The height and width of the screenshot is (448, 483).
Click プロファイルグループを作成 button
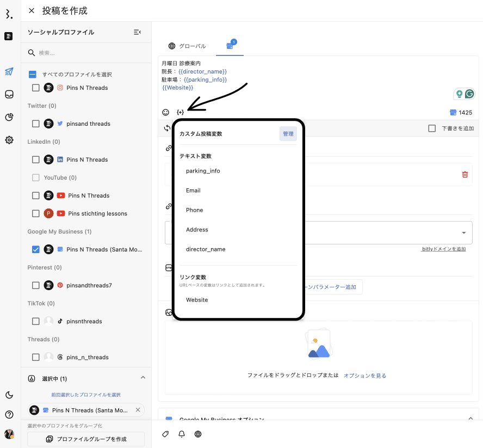(x=86, y=439)
